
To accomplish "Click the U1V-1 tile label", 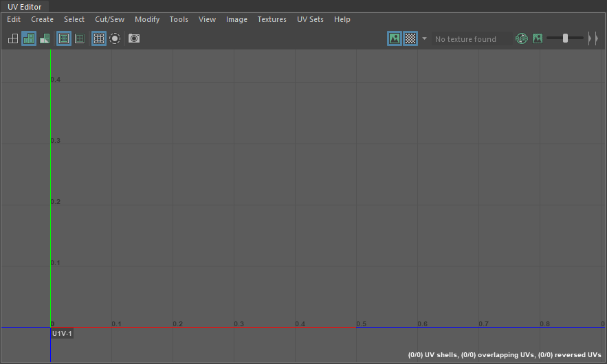I will point(62,334).
